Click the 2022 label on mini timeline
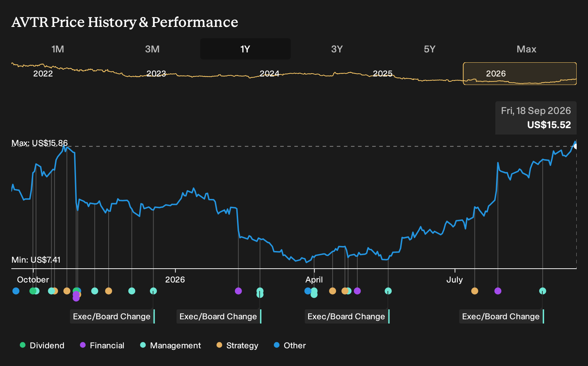Viewport: 588px width, 366px height. tap(43, 74)
